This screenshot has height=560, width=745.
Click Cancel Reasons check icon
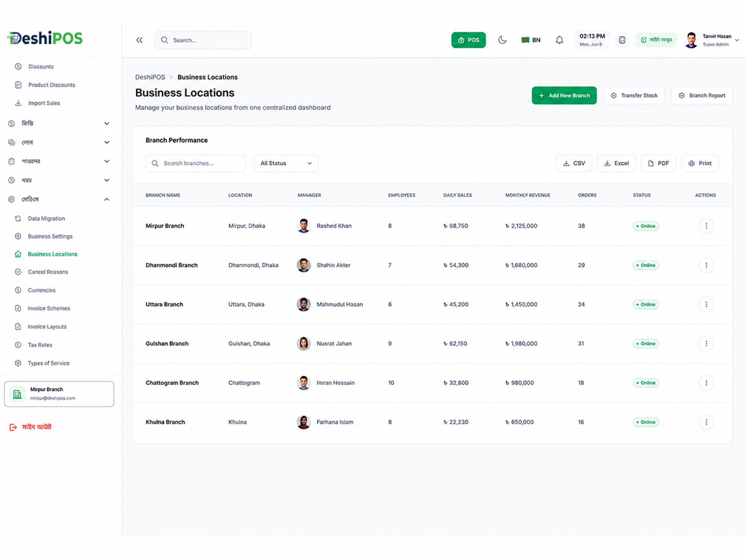[18, 272]
